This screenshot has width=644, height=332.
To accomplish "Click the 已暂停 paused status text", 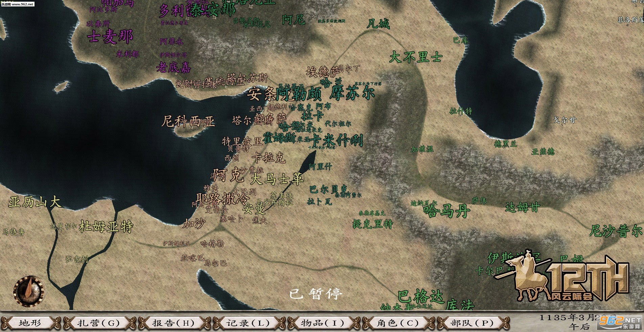I will click(x=316, y=294).
